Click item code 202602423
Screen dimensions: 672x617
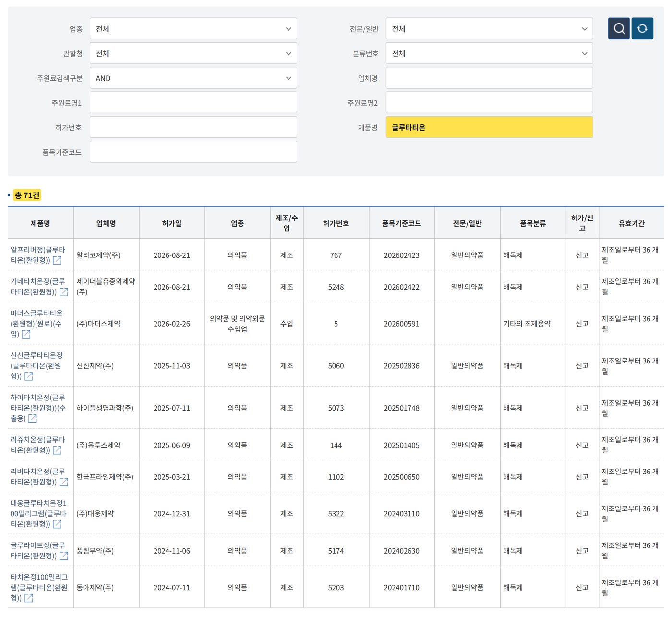[x=402, y=255]
